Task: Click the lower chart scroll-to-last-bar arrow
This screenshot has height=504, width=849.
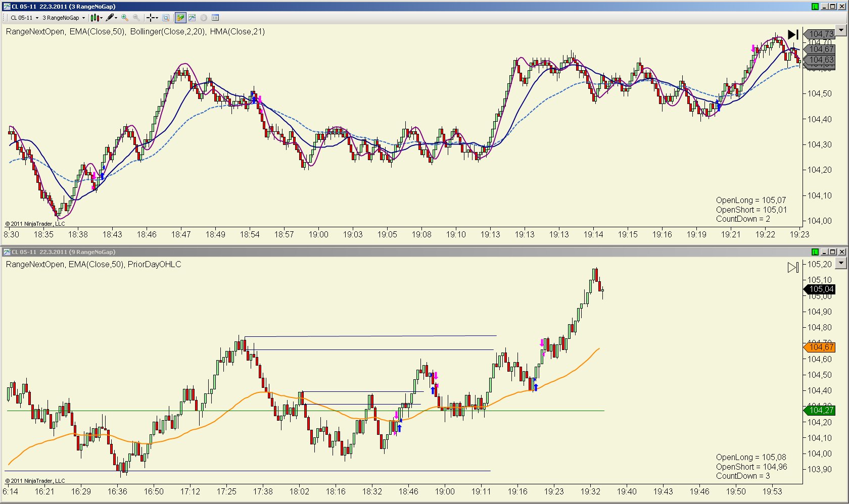Action: pyautogui.click(x=793, y=267)
